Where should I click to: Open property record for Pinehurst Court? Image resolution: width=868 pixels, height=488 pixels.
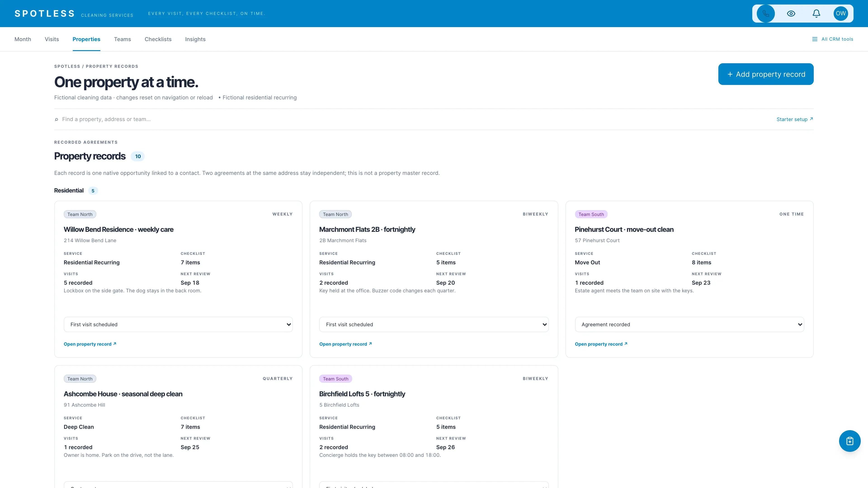coord(601,344)
